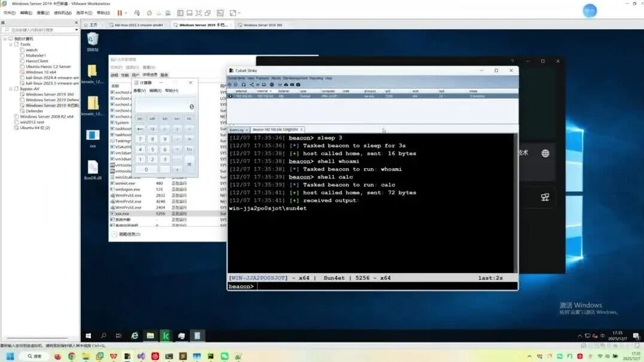Viewport: 644px width, 362px height.
Task: Open the stretch guest dropdown arrow
Action: pos(239,13)
